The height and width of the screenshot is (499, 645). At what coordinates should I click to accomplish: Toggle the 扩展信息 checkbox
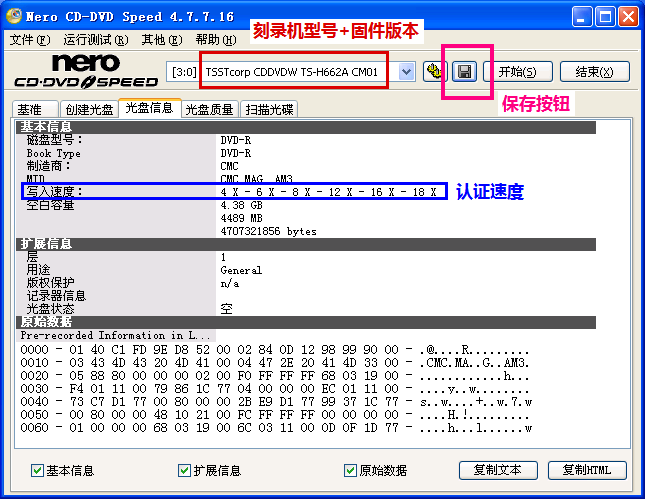coord(184,470)
